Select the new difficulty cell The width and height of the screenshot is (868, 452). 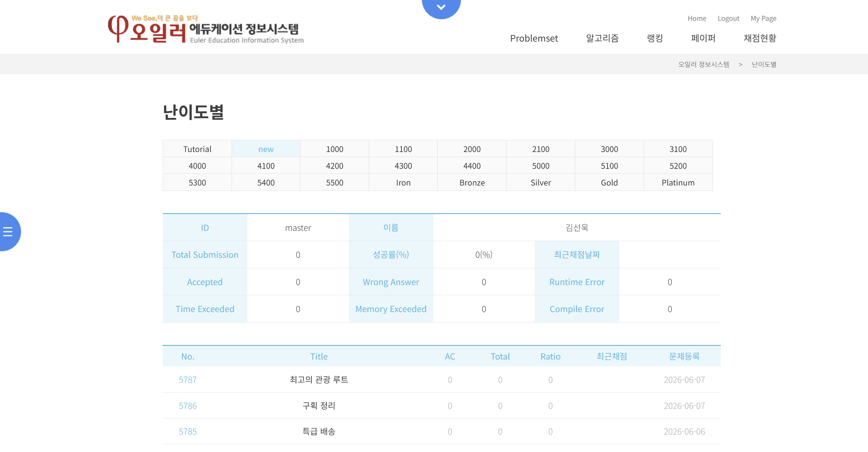(x=266, y=149)
